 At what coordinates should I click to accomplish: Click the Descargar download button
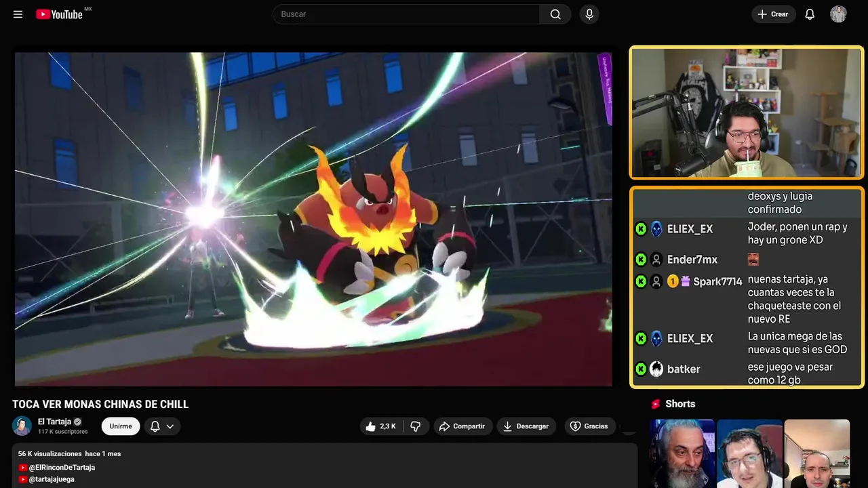tap(526, 426)
